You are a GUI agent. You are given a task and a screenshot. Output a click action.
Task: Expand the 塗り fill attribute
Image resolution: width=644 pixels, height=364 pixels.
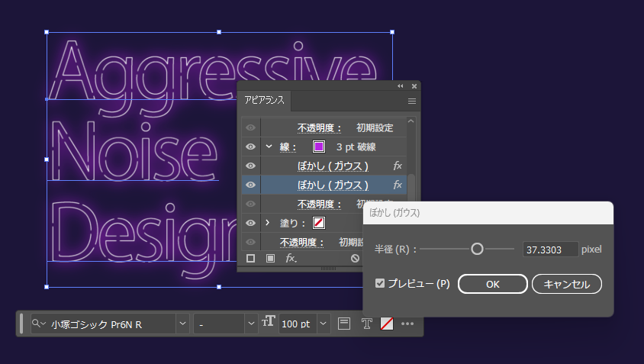pos(269,223)
